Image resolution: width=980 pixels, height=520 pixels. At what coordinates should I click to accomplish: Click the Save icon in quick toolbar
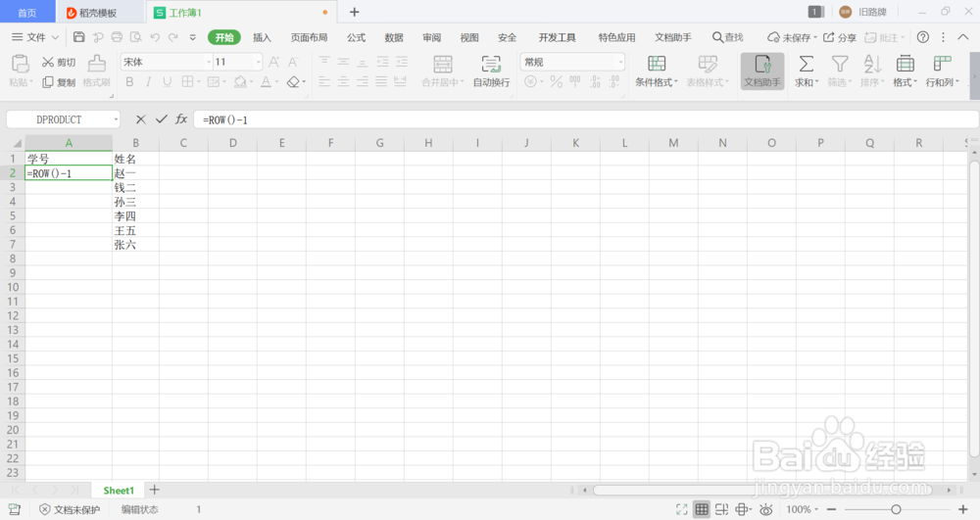point(78,37)
